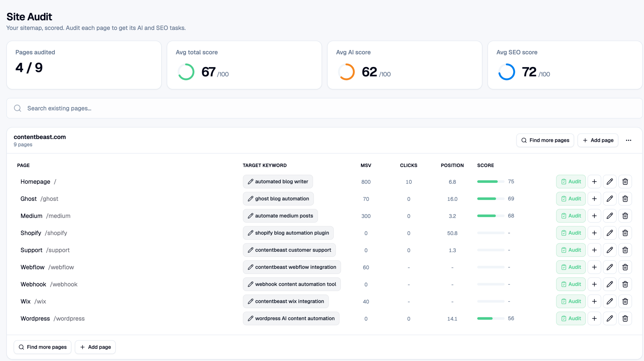Click the Shopify position value 50.8
Viewport: 644px width, 361px height.
(x=452, y=233)
